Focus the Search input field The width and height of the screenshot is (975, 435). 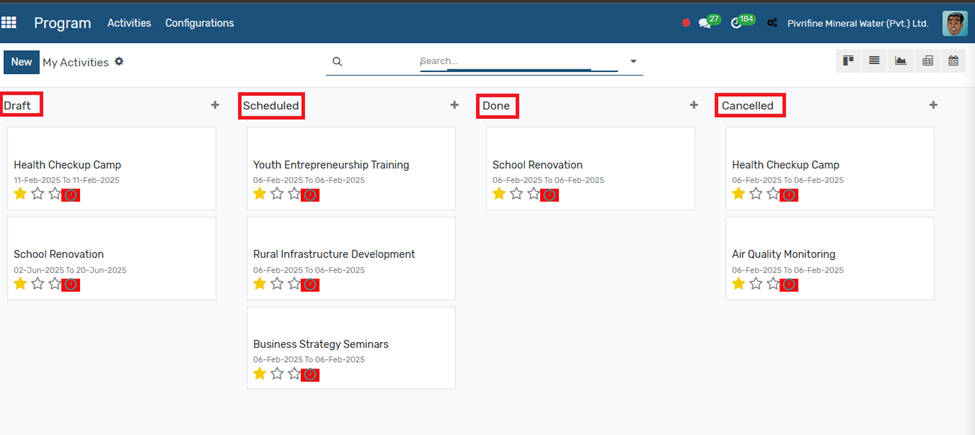click(x=519, y=62)
